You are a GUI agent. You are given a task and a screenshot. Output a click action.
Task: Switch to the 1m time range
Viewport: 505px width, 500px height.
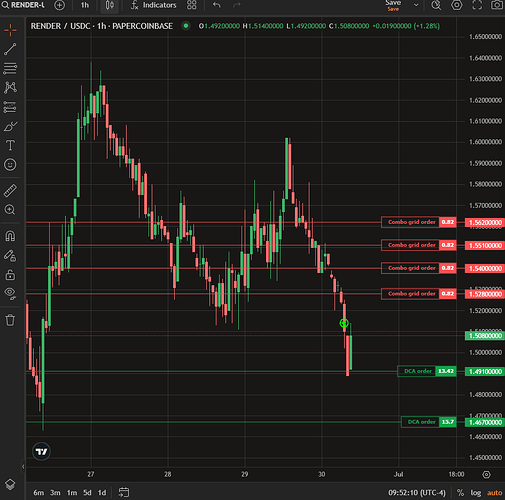point(72,492)
